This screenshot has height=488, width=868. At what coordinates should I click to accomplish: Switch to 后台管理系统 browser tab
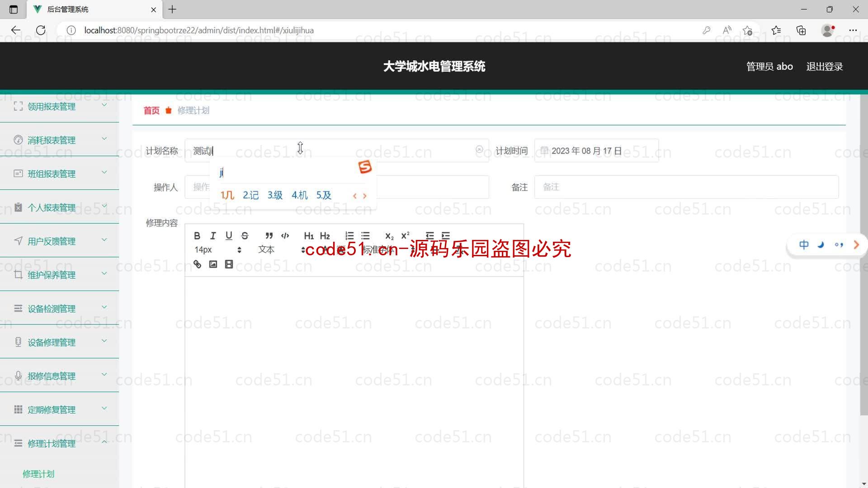[x=95, y=9]
